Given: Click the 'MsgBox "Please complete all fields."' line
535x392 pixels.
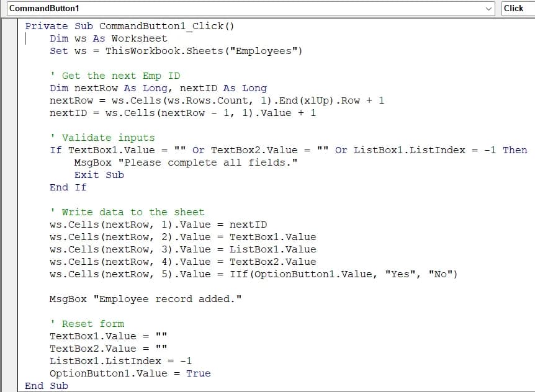Looking at the screenshot, I should (x=186, y=163).
